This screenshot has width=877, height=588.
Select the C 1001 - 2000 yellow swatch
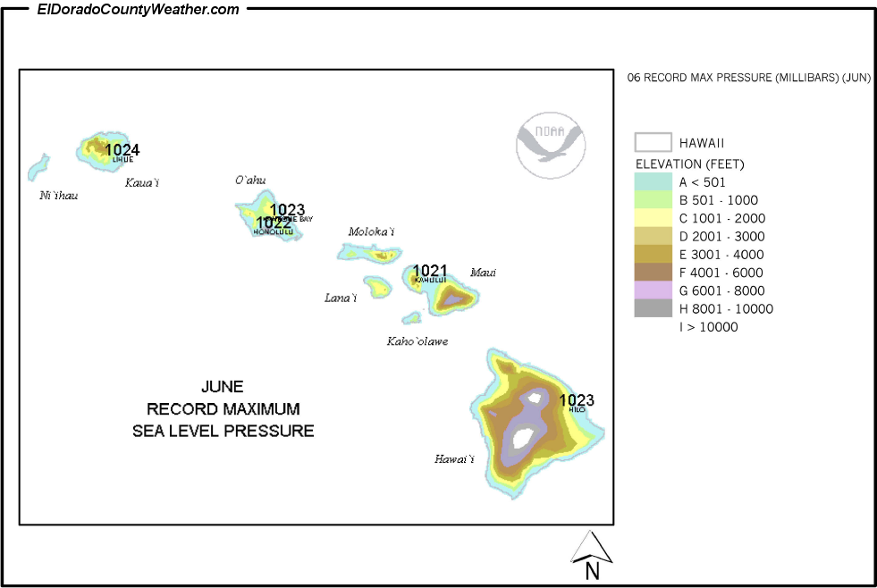[x=653, y=218]
